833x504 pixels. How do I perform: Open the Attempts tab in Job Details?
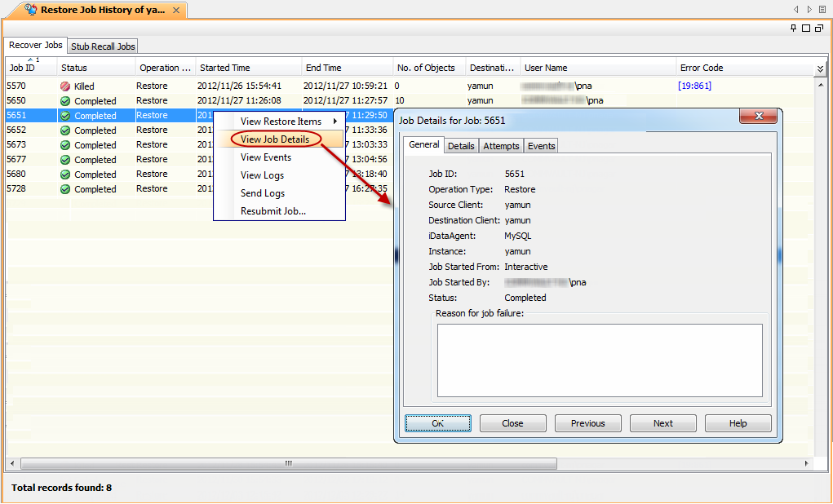pos(501,145)
